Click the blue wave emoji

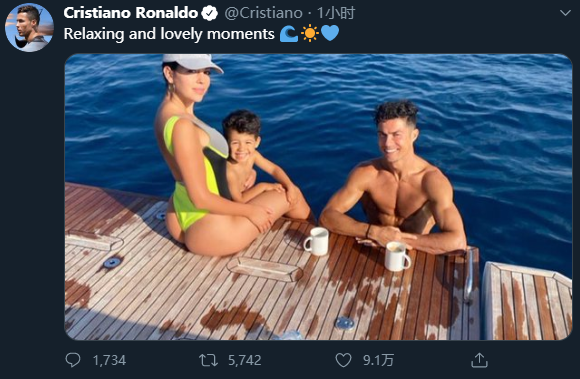coord(289,34)
